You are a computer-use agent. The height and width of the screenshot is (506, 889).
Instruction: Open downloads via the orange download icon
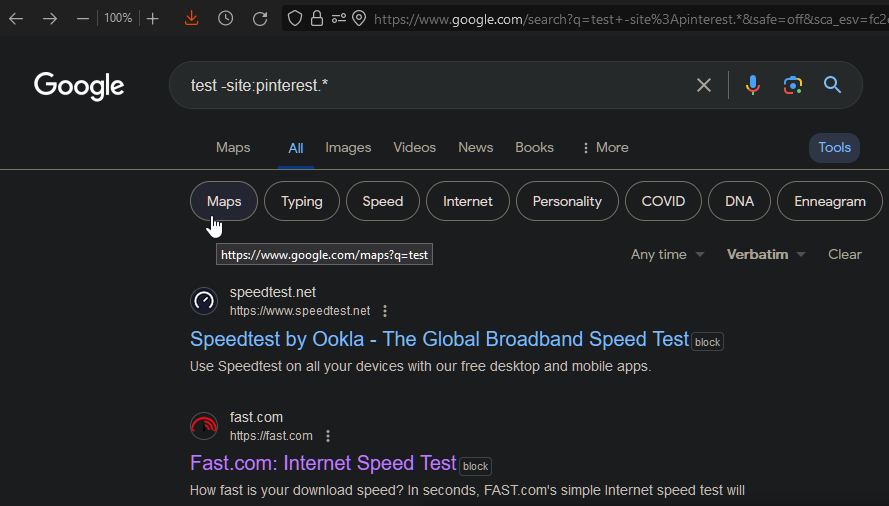point(192,18)
